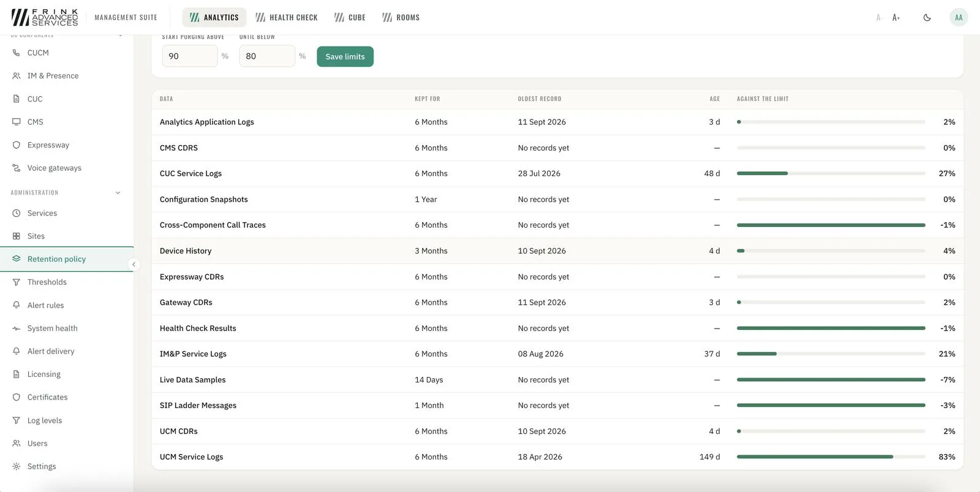Image resolution: width=980 pixels, height=492 pixels.
Task: Select the Thresholds funnel icon
Action: point(17,282)
